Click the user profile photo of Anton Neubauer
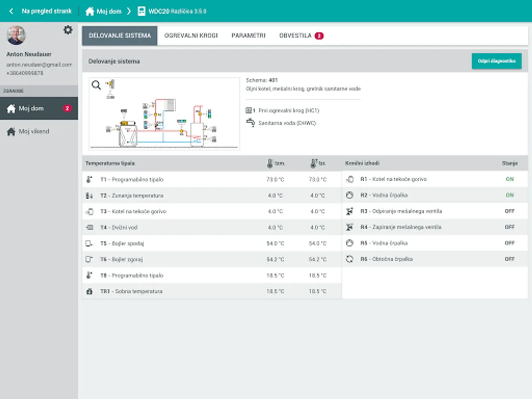This screenshot has width=532, height=399. tap(16, 35)
